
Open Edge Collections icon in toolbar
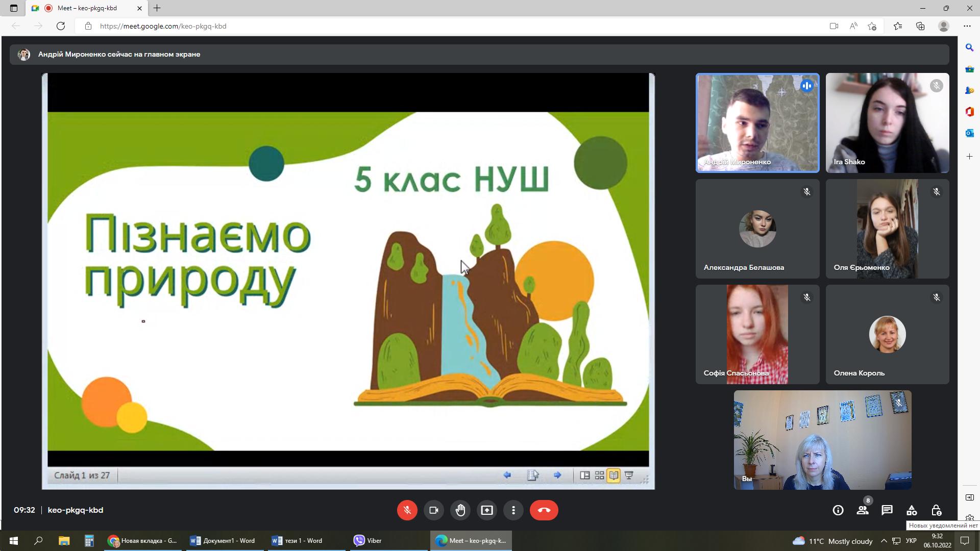[920, 26]
